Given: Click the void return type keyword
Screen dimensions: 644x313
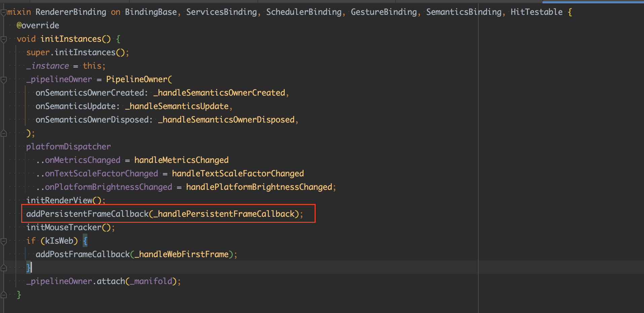Looking at the screenshot, I should tap(26, 39).
